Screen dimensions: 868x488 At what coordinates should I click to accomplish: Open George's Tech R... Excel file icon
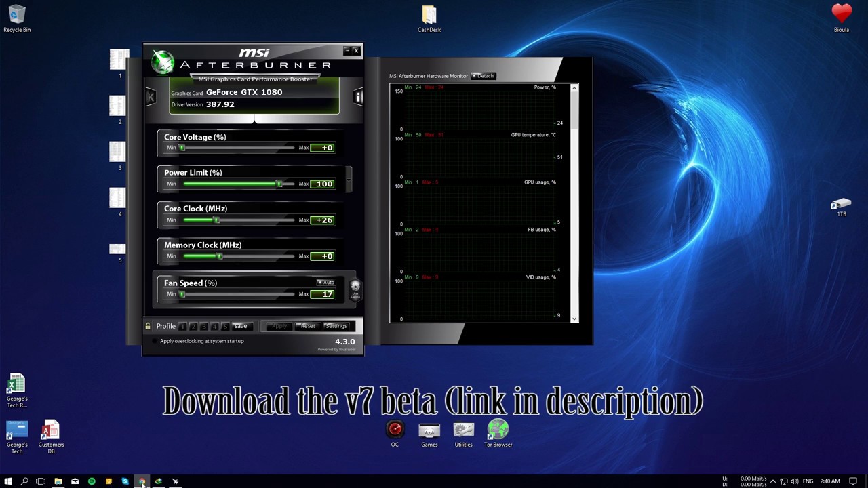[17, 391]
